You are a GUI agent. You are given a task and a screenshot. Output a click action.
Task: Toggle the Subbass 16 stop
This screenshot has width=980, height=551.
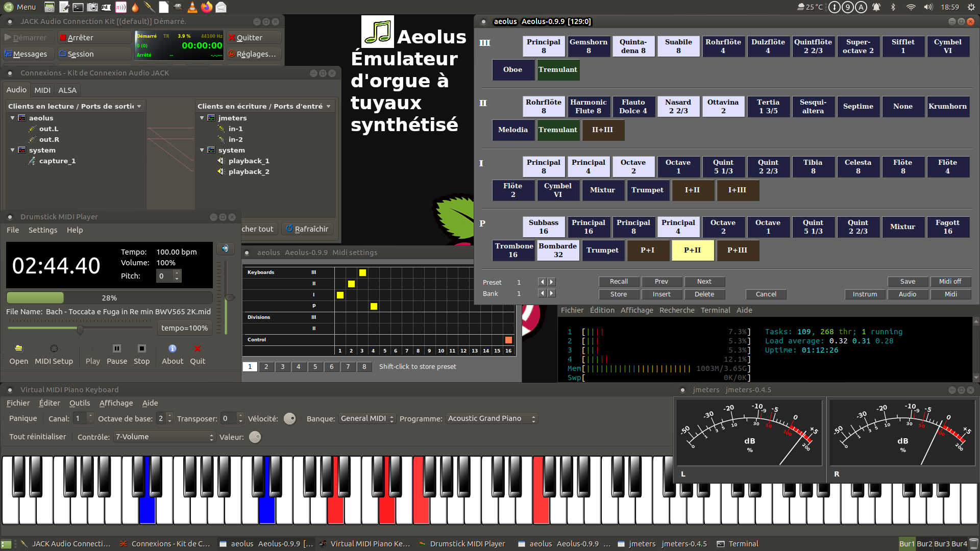coord(544,227)
